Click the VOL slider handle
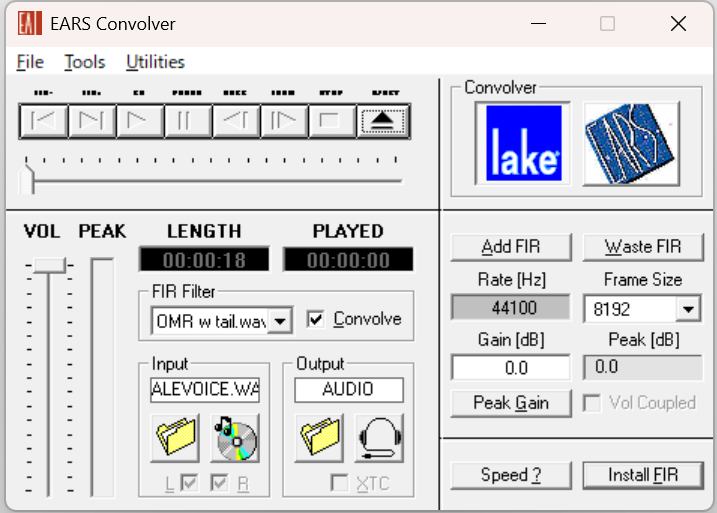The height and width of the screenshot is (513, 717). click(x=48, y=265)
